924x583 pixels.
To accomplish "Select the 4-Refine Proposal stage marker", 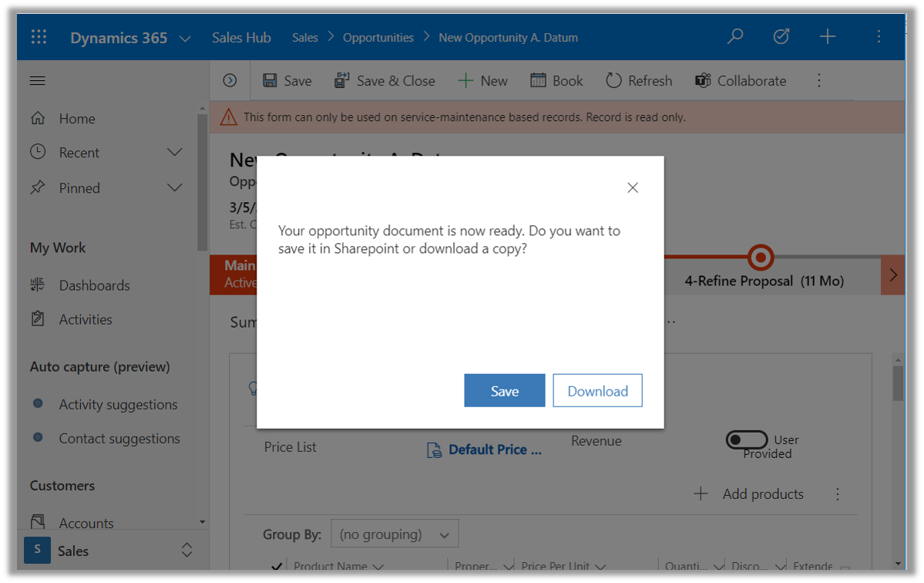I will [x=761, y=258].
